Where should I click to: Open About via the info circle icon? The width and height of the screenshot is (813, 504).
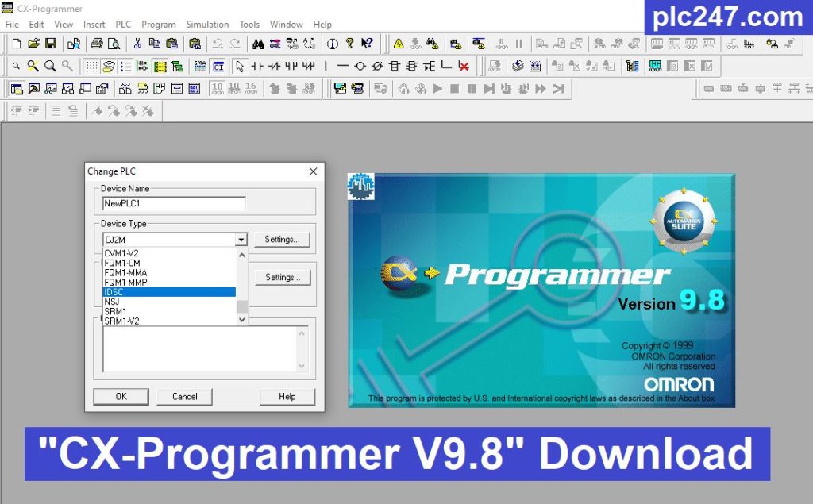[333, 44]
